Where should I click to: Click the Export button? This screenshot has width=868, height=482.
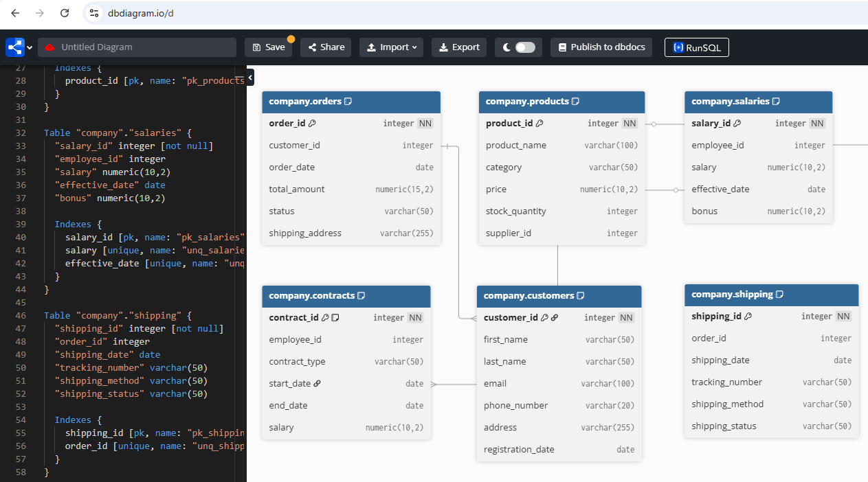click(x=459, y=47)
